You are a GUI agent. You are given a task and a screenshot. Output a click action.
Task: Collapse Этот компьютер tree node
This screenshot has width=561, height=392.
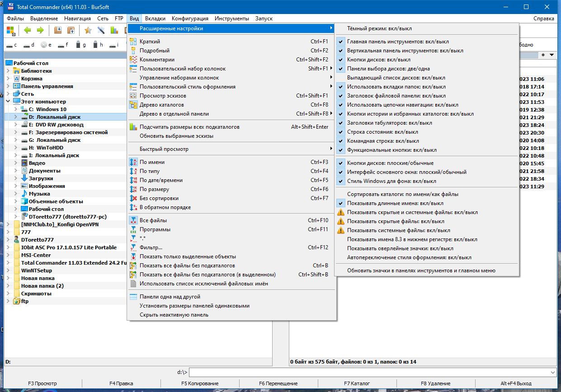click(x=8, y=102)
